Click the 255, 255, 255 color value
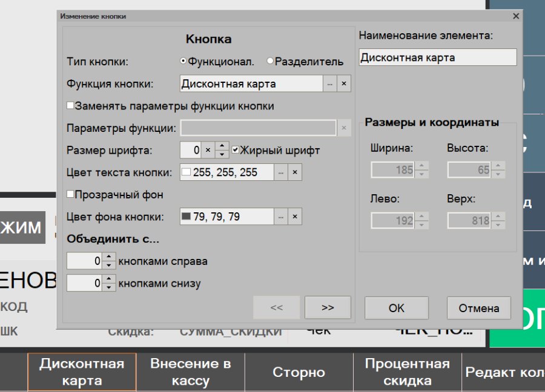545x392 pixels. click(x=225, y=172)
